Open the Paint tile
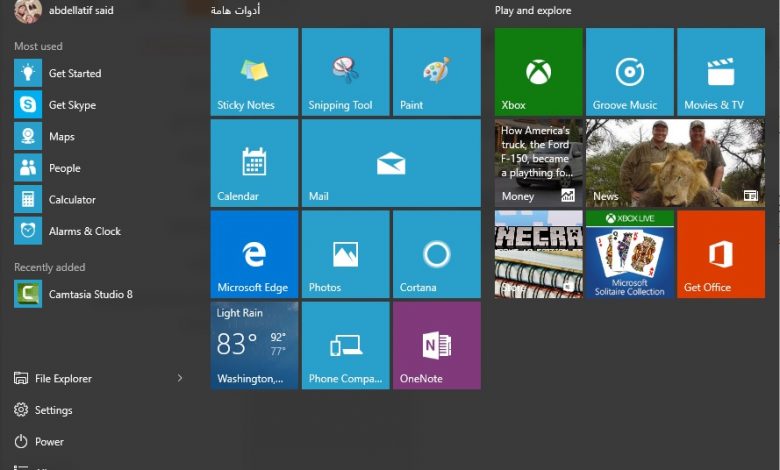 pyautogui.click(x=437, y=72)
